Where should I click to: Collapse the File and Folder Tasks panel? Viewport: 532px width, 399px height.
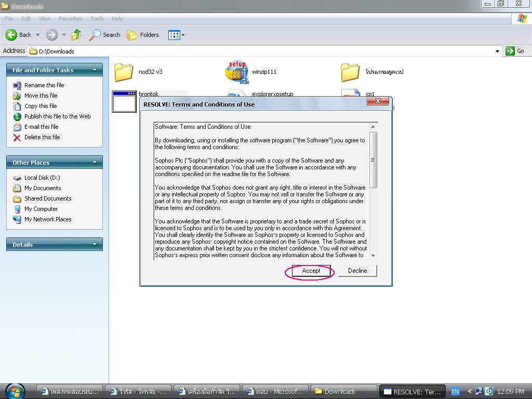point(95,70)
